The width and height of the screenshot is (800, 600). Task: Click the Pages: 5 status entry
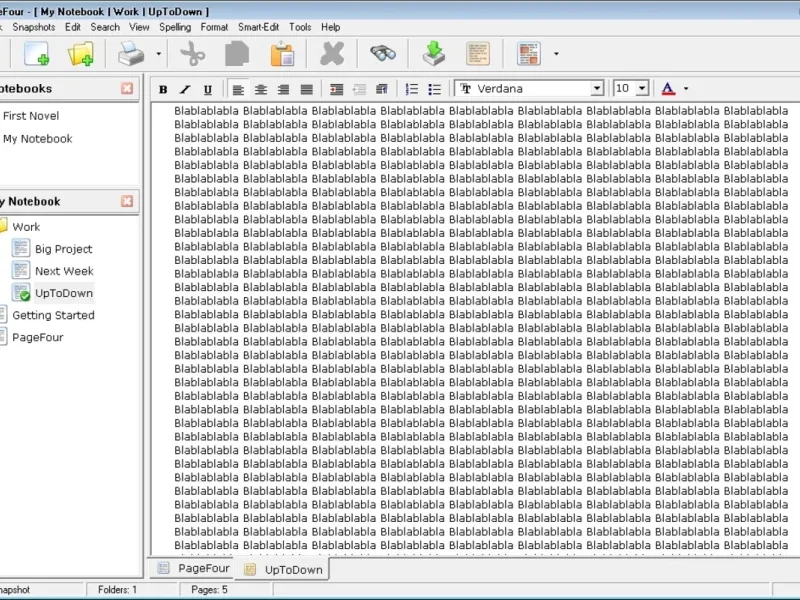(x=209, y=590)
